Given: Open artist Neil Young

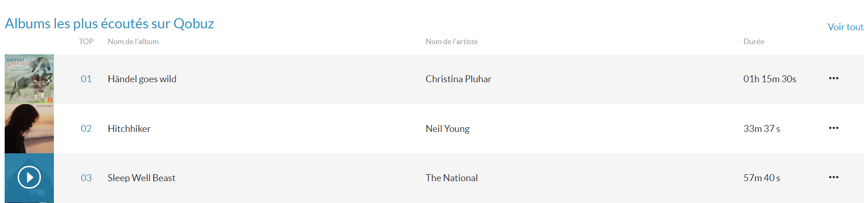Looking at the screenshot, I should coord(447,129).
